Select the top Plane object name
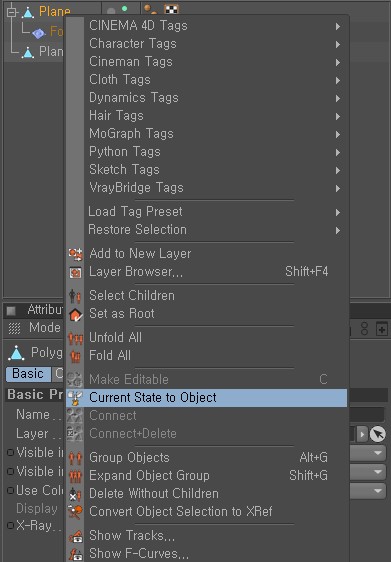Image resolution: width=391 pixels, height=562 pixels. [54, 12]
